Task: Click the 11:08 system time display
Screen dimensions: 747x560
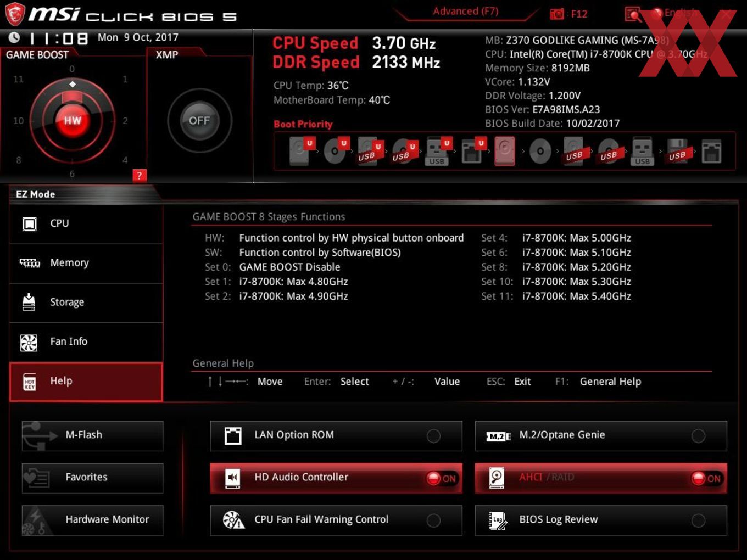Action: click(x=58, y=38)
